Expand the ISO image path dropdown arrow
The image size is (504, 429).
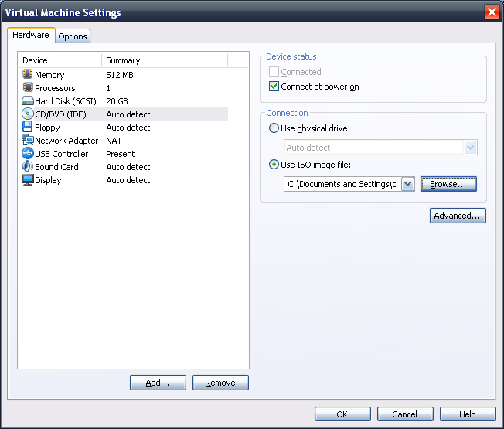[408, 184]
